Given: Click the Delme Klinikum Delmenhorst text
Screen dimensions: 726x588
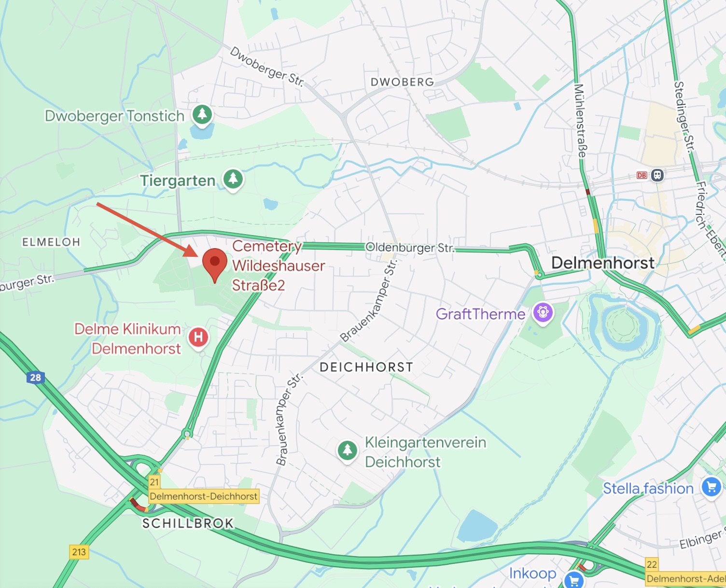Looking at the screenshot, I should 128,339.
